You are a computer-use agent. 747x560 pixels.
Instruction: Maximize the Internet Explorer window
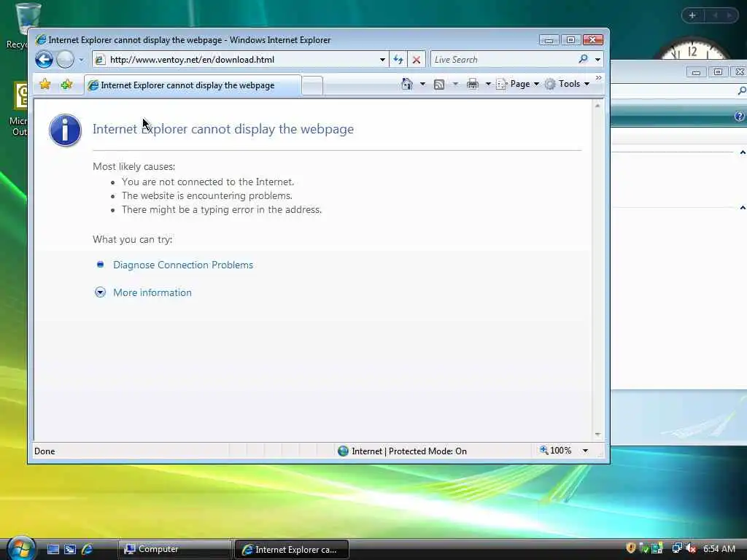click(570, 40)
